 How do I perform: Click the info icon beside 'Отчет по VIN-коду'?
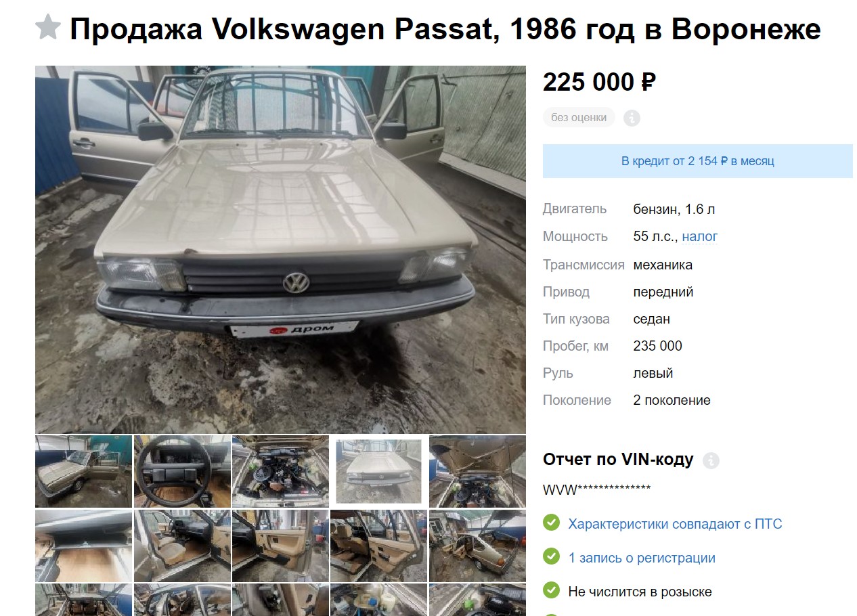pos(711,461)
